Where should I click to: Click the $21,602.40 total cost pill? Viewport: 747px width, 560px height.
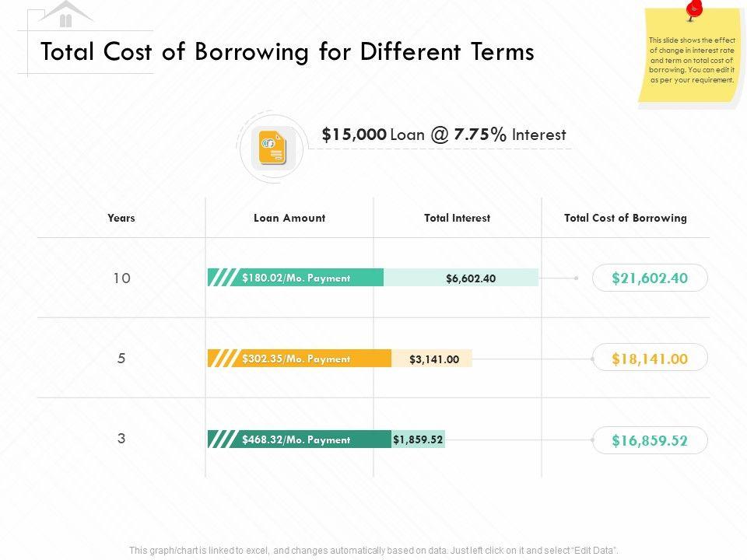(x=650, y=278)
